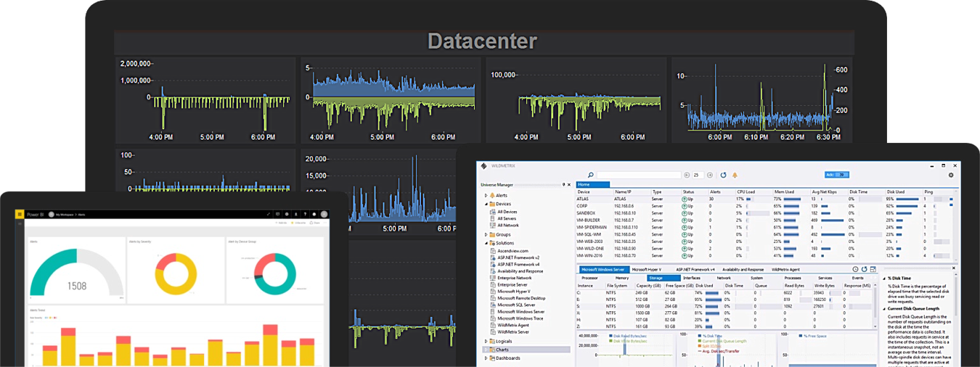Collapse the % Disk Time help section
Screen dimensions: 980x367
click(884, 279)
